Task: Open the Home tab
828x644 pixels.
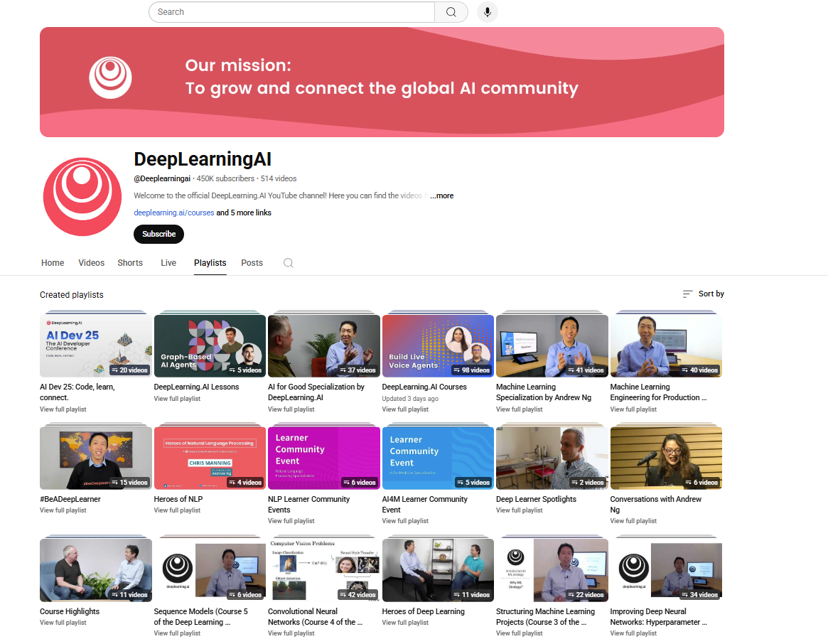Action: (x=53, y=262)
